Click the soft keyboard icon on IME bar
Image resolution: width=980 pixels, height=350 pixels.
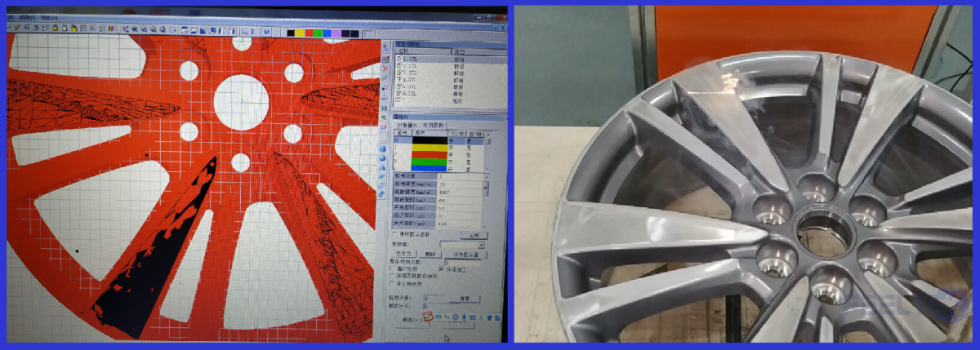coord(471,317)
